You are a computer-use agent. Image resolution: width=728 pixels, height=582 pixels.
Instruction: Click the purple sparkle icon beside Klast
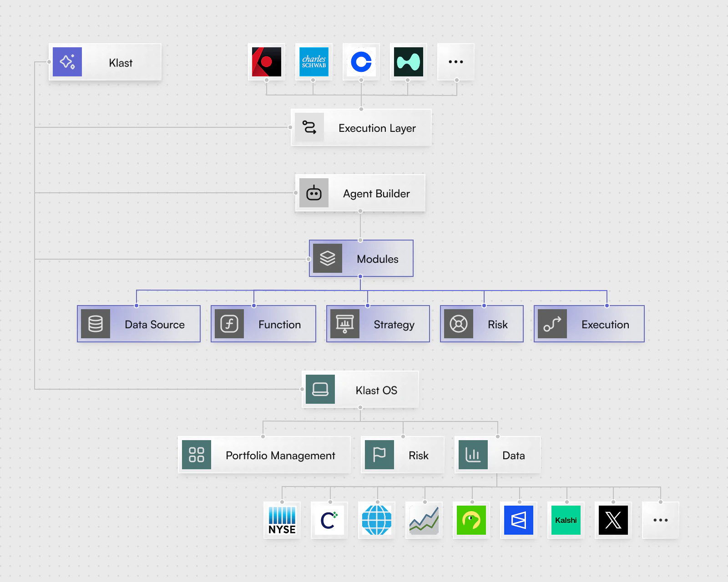coord(67,62)
